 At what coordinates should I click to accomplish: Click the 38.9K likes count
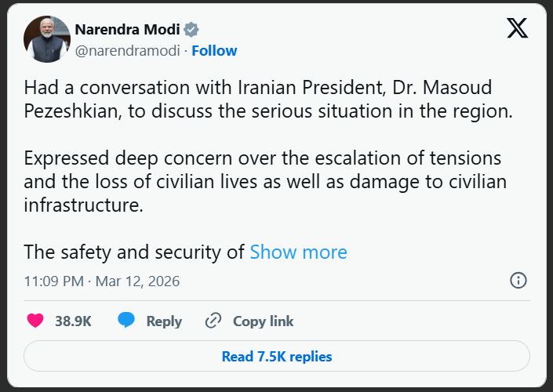[73, 321]
